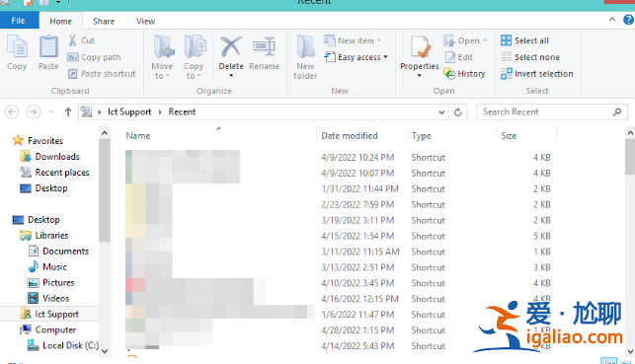Click Recent in address breadcrumb

click(x=182, y=111)
